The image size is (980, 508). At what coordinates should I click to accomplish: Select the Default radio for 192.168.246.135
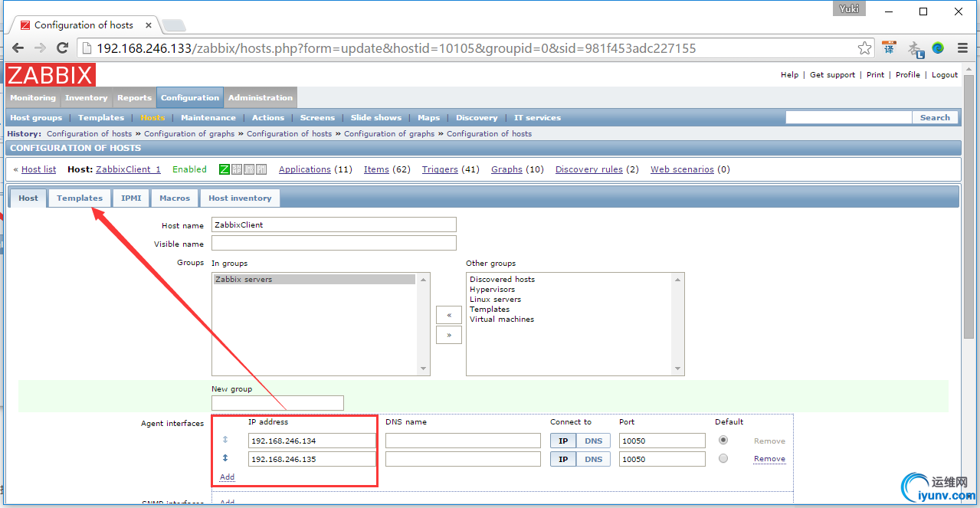click(x=723, y=458)
